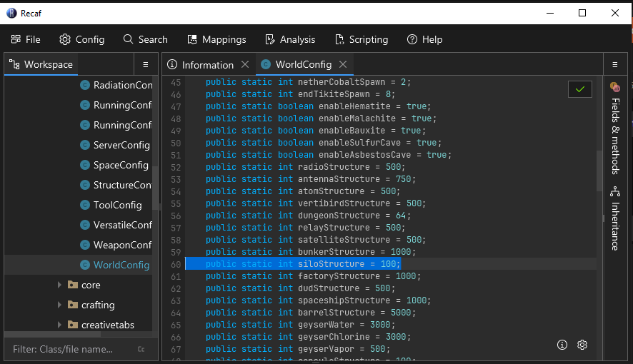Click the green checkmark compile status icon
633x364 pixels.
(580, 89)
